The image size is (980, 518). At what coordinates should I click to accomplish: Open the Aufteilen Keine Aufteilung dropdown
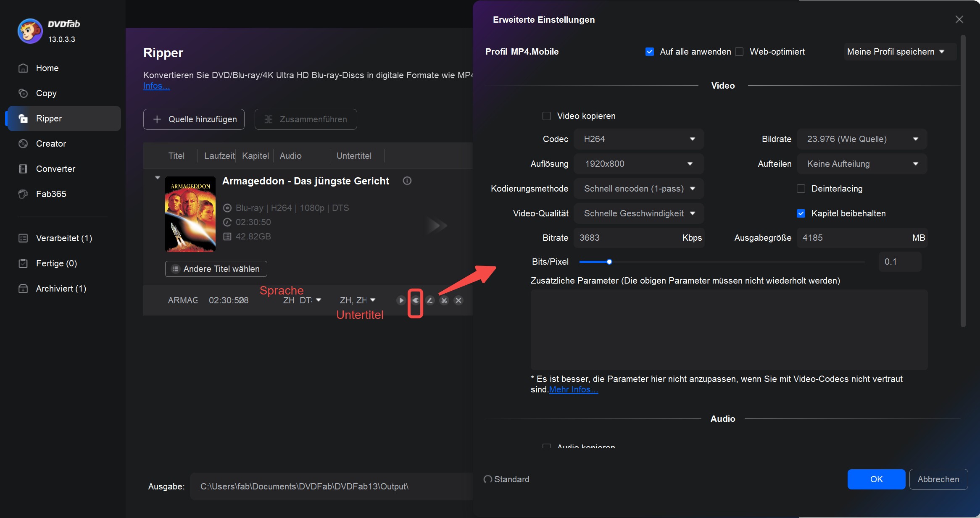click(862, 164)
